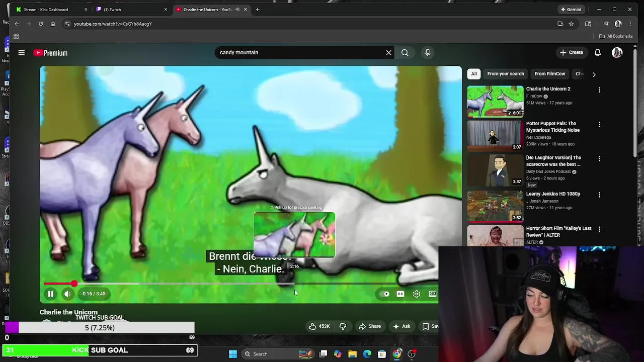This screenshot has width=644, height=362.
Task: Click the red progress bar scrubber
Action: (74, 284)
